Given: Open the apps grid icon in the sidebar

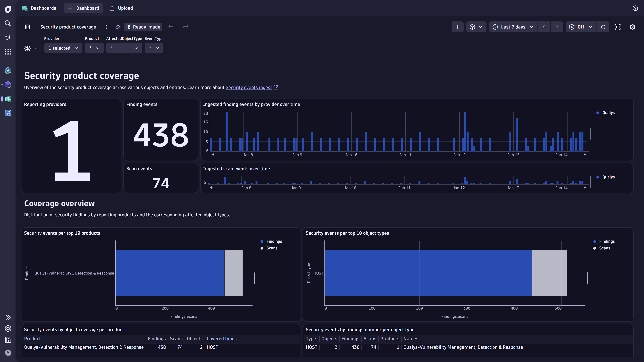Looking at the screenshot, I should pyautogui.click(x=8, y=52).
